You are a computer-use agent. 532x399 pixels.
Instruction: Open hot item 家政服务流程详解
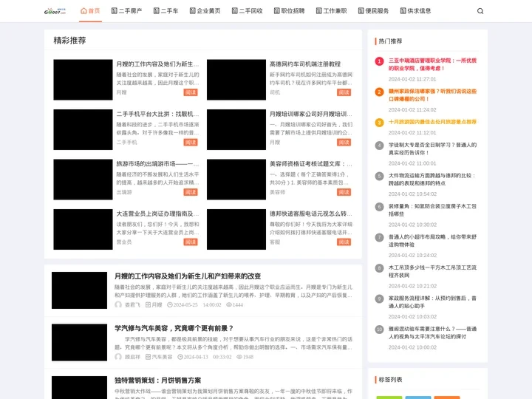point(432,302)
